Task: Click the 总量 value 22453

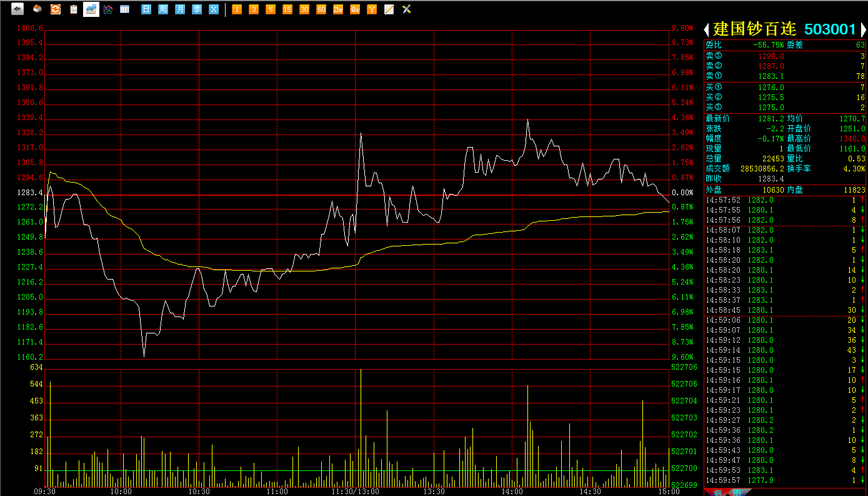Action: 773,159
